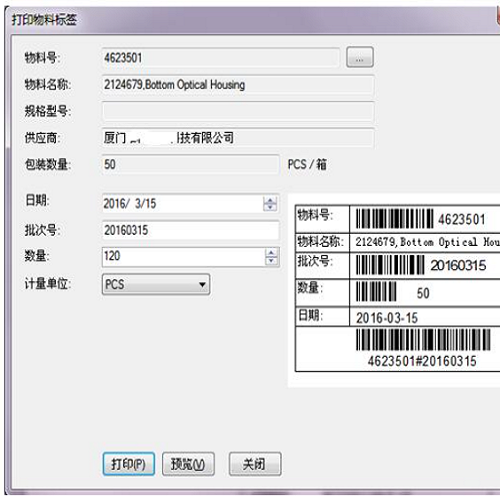Click the 数量 barcode in label preview
This screenshot has height=500, width=500.
[x=376, y=292]
